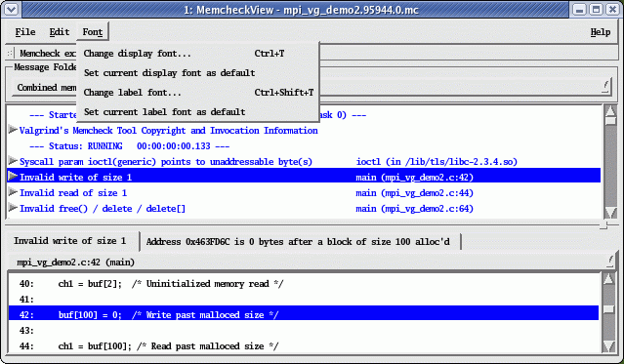The height and width of the screenshot is (364, 624).
Task: Select source line 44 read past malloced
Action: (x=304, y=346)
